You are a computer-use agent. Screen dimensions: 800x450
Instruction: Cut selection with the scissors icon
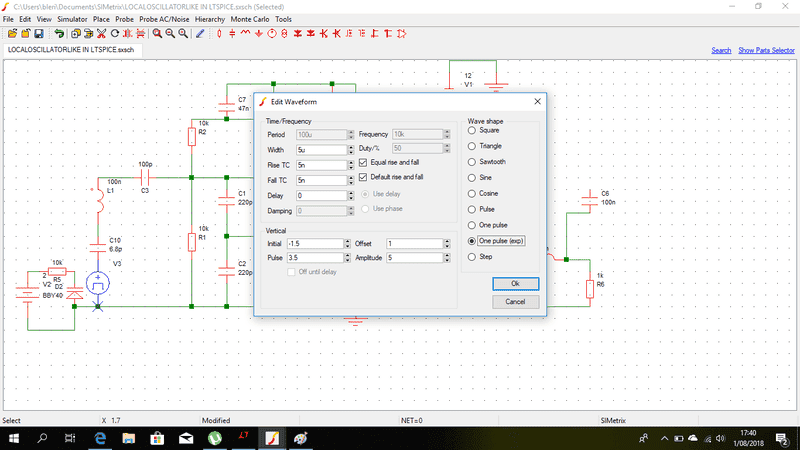(102, 34)
